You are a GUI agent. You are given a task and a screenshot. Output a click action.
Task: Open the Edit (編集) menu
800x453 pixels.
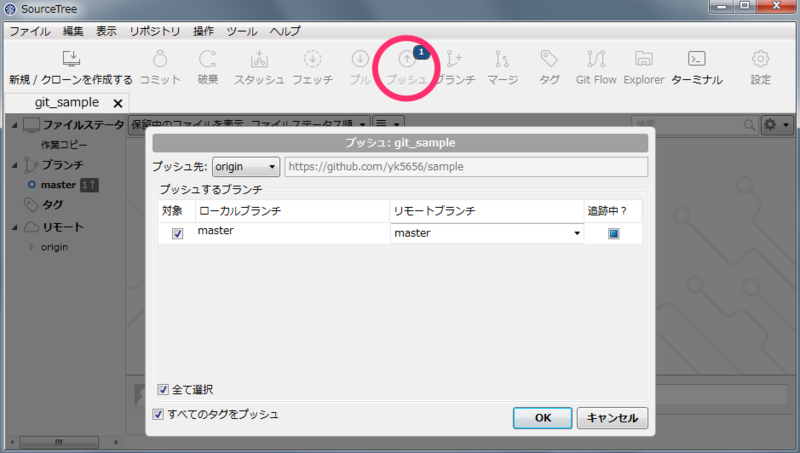(73, 31)
